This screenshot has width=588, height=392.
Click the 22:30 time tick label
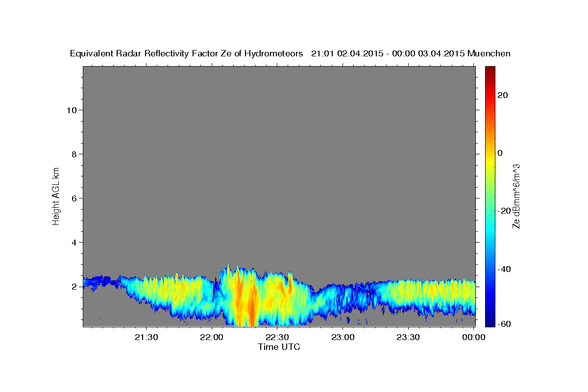278,337
